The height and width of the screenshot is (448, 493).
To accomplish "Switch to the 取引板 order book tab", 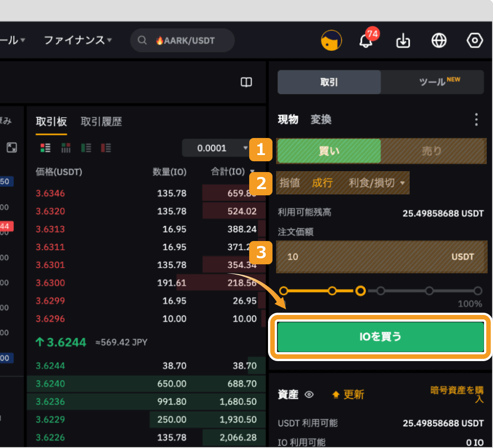I will (x=51, y=121).
